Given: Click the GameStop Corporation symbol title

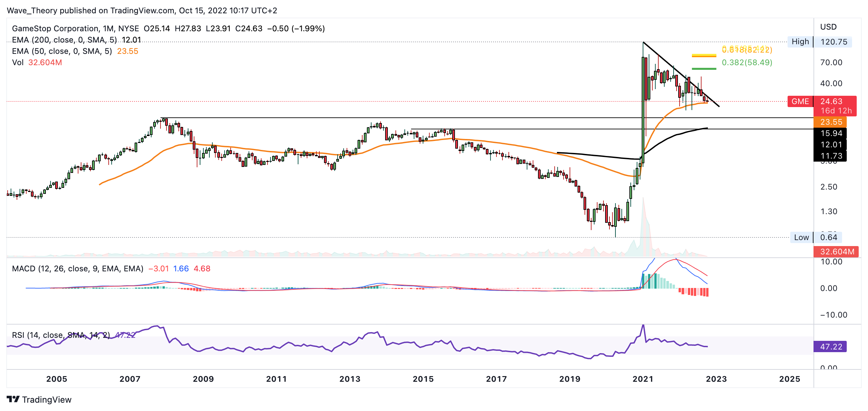Looking at the screenshot, I should (x=55, y=29).
